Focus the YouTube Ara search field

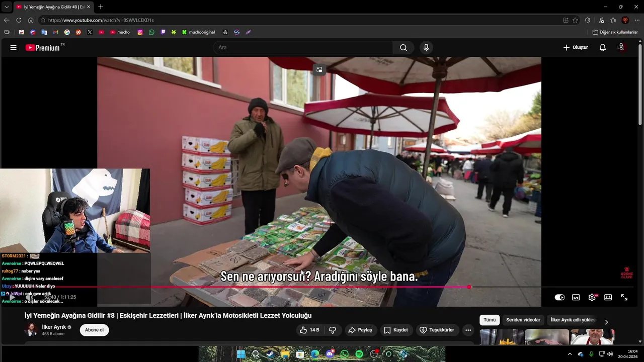click(304, 48)
